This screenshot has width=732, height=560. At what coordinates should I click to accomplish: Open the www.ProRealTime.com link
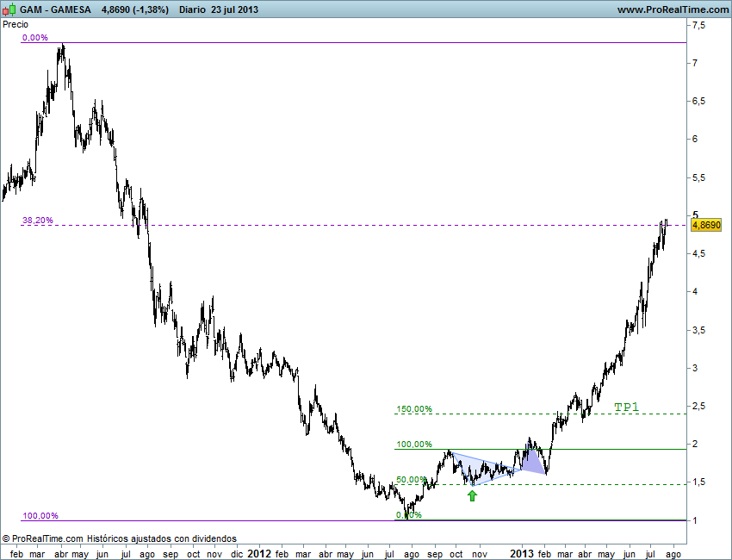click(x=673, y=9)
